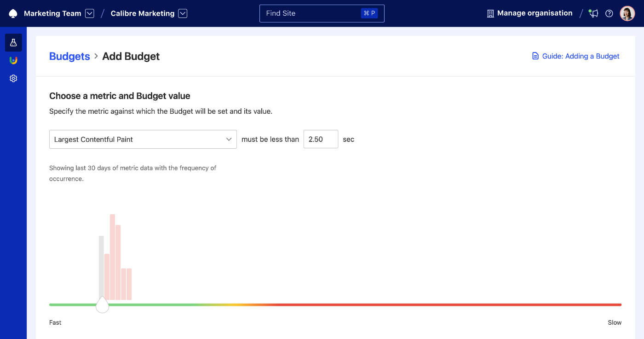Click Manage organisation

coord(535,13)
